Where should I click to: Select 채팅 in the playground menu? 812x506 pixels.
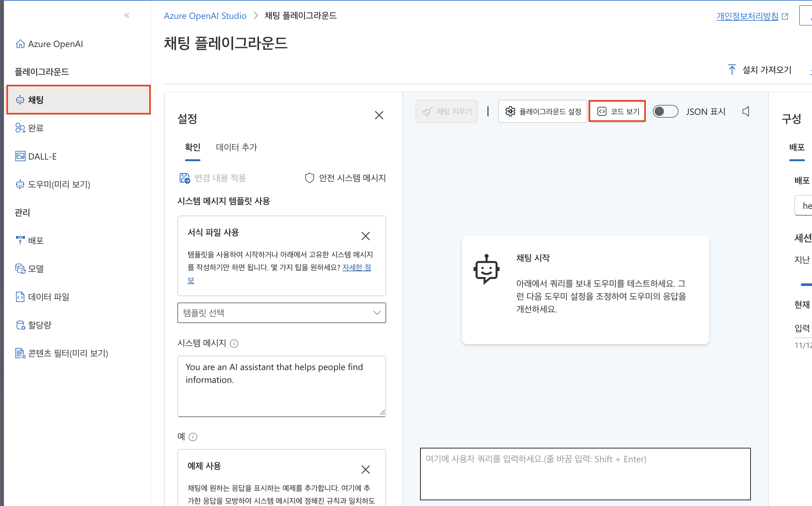[78, 100]
